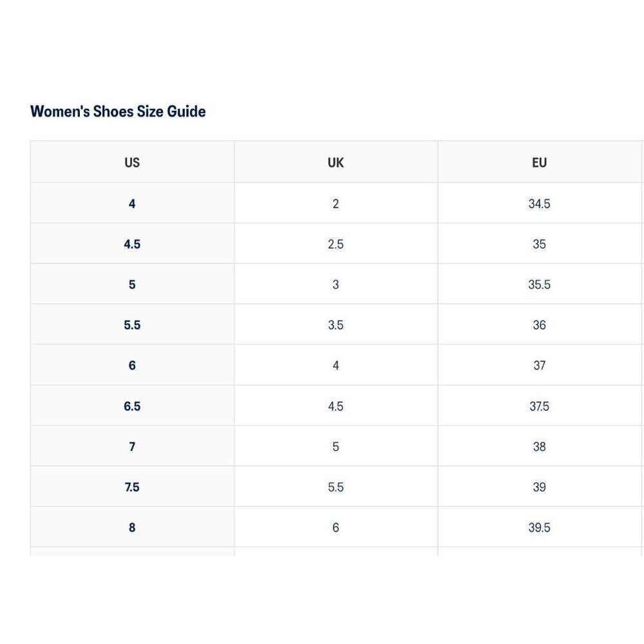
Task: Click the Women's Shoes Size Guide heading
Action: (118, 111)
